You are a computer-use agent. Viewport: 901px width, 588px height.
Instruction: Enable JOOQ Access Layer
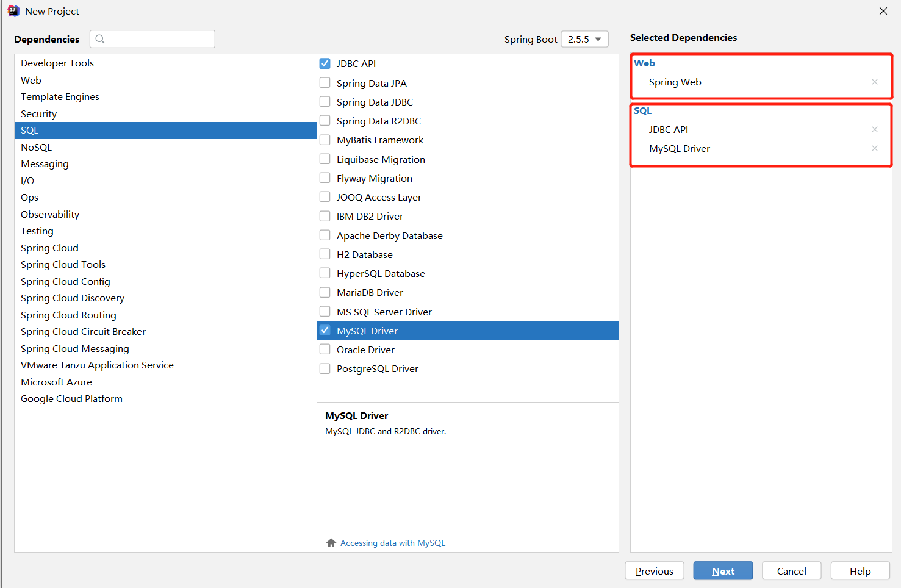(325, 197)
